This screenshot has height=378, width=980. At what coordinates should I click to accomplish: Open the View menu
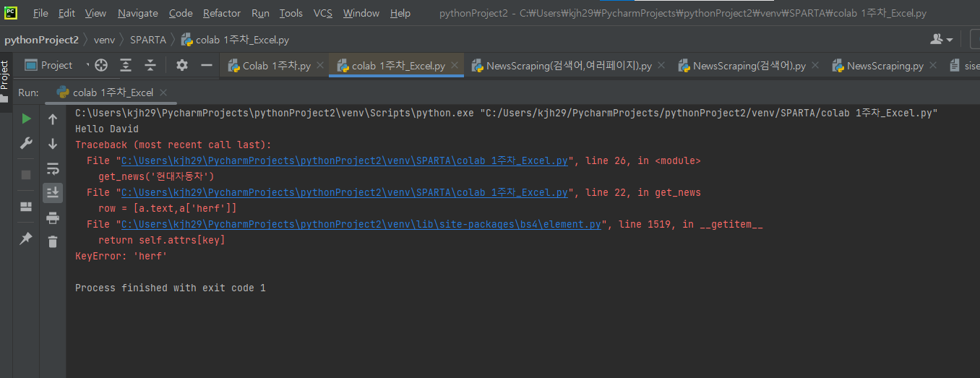pyautogui.click(x=95, y=13)
